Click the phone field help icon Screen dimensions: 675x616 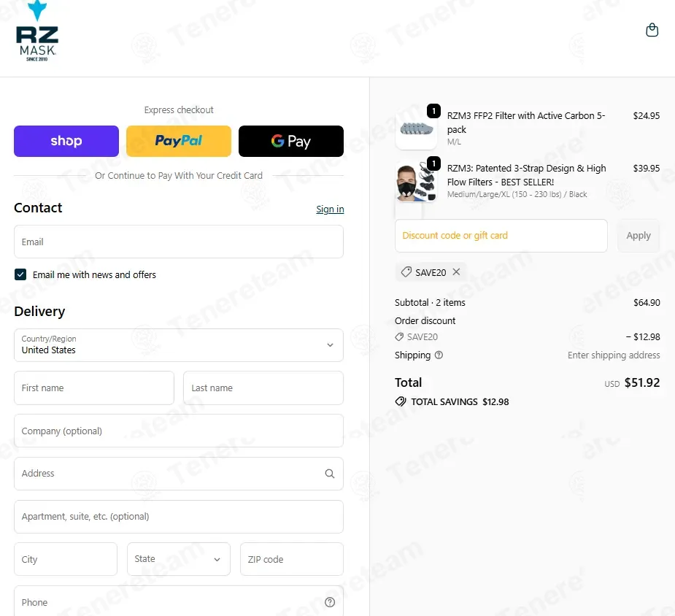[x=330, y=602]
